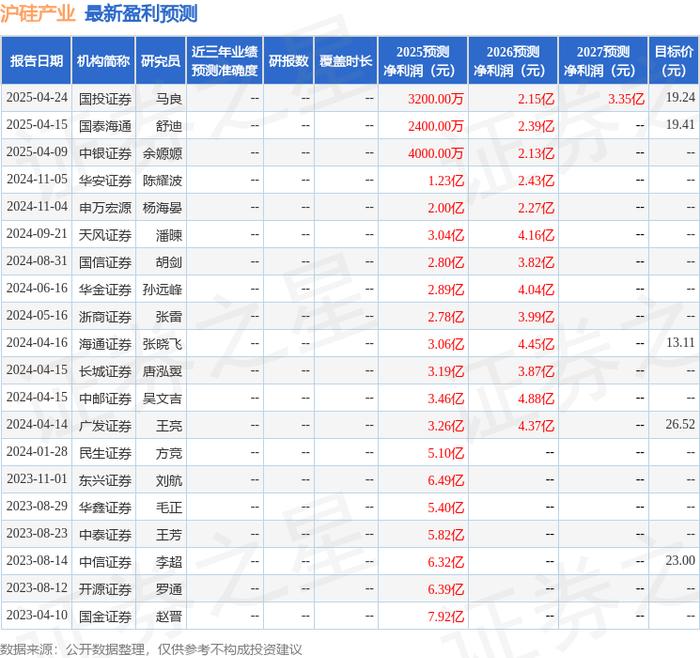Select the 机构简称 column header
Screen dimensions: 700x658
pyautogui.click(x=103, y=61)
